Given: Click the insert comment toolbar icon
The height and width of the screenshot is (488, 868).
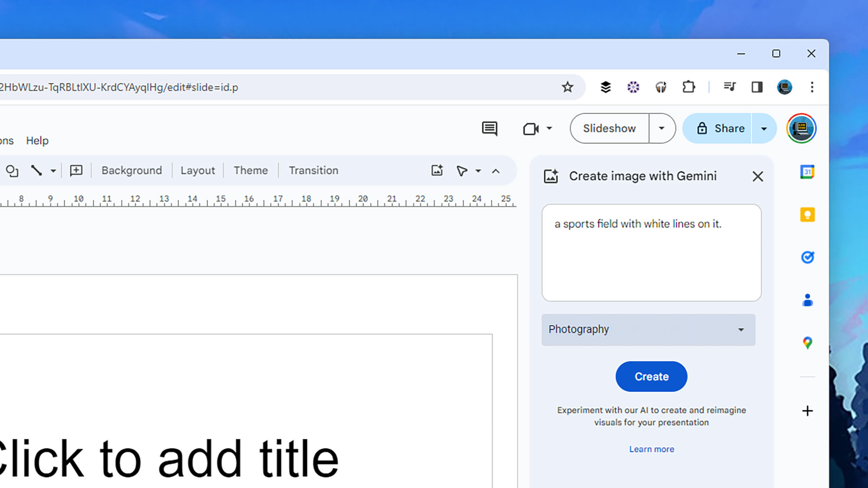Looking at the screenshot, I should tap(76, 170).
